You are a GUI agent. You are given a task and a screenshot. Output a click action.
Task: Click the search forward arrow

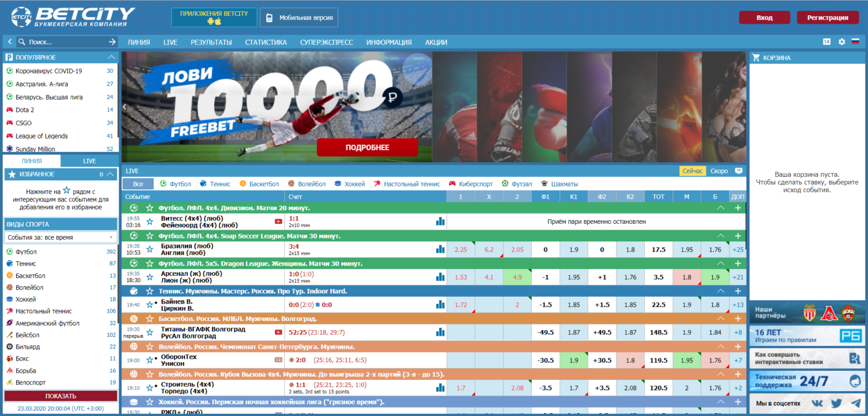pyautogui.click(x=112, y=42)
